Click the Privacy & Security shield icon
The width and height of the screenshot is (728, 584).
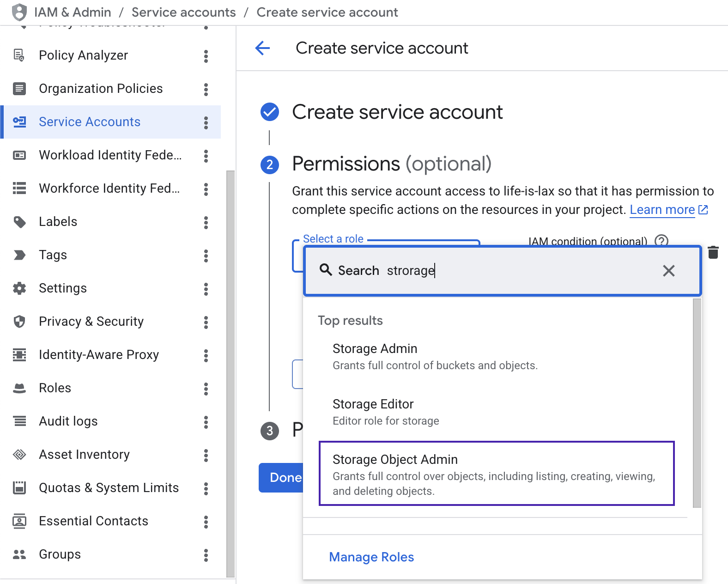click(19, 322)
